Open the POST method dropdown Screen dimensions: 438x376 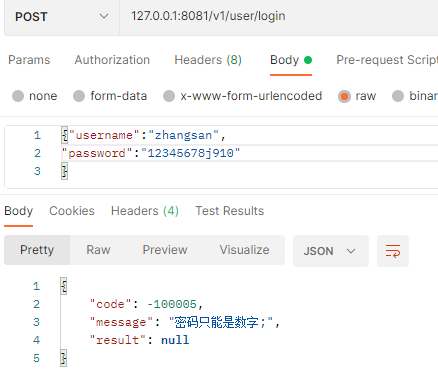(62, 17)
